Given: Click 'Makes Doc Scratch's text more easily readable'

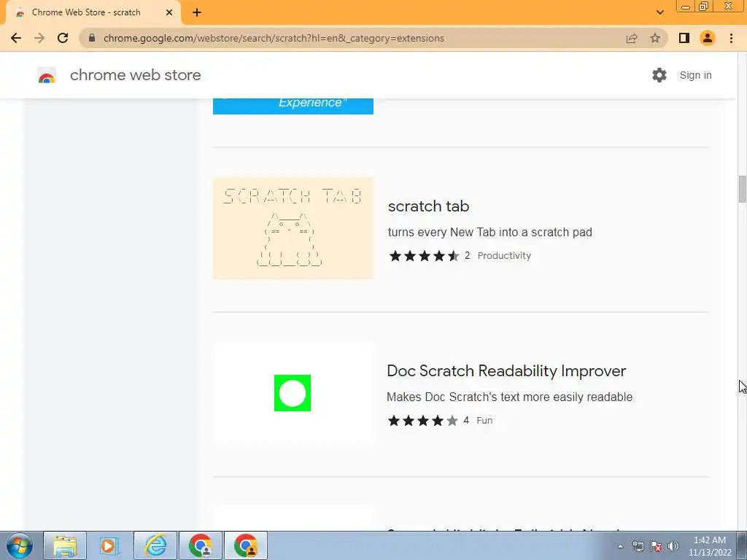Looking at the screenshot, I should coord(509,397).
